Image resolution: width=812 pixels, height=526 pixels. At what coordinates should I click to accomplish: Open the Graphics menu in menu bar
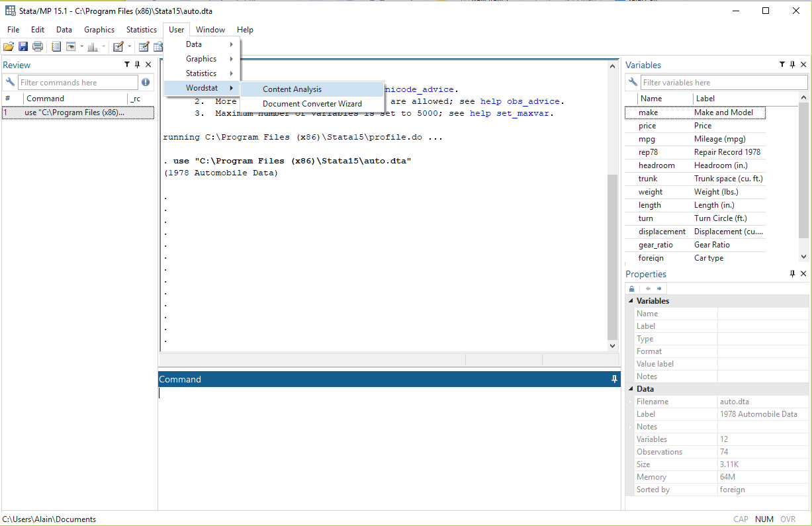[99, 30]
